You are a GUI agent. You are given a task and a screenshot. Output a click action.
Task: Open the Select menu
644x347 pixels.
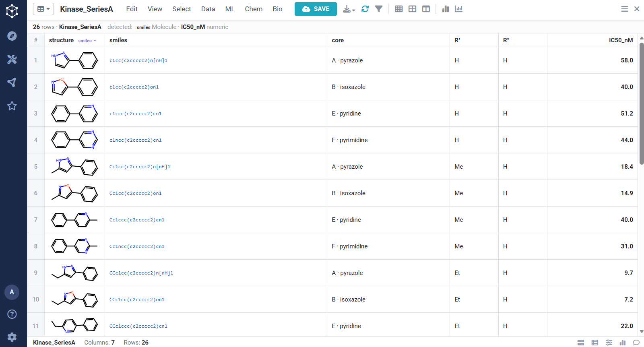point(182,9)
